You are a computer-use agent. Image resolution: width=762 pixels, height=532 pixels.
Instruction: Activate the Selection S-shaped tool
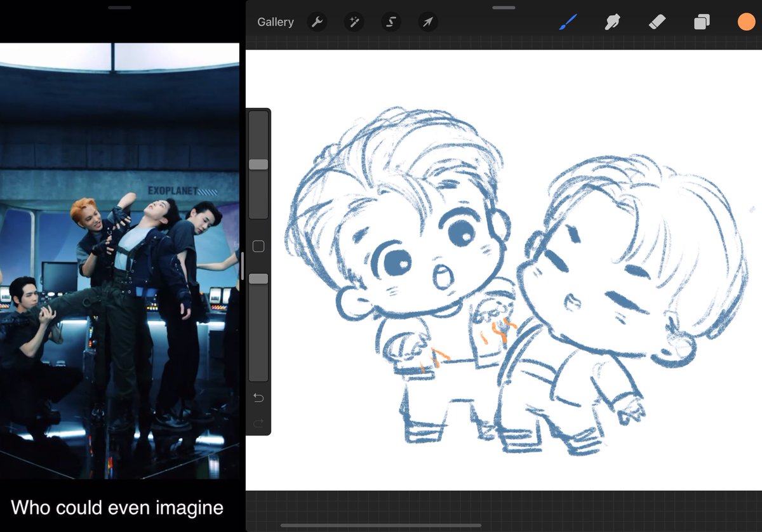[x=391, y=22]
